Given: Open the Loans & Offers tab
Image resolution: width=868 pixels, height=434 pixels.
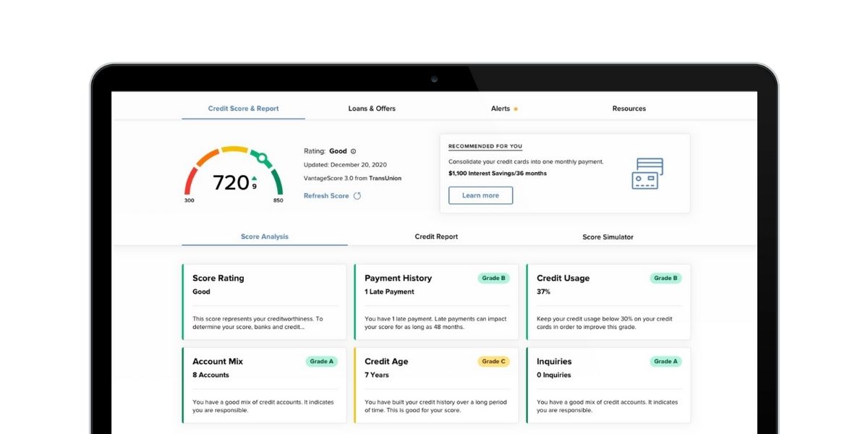Looking at the screenshot, I should pos(372,109).
